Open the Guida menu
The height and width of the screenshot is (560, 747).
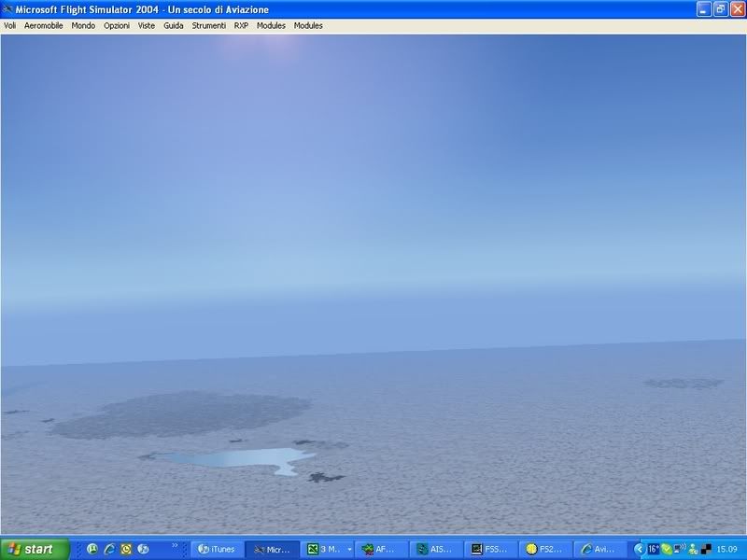(x=174, y=26)
